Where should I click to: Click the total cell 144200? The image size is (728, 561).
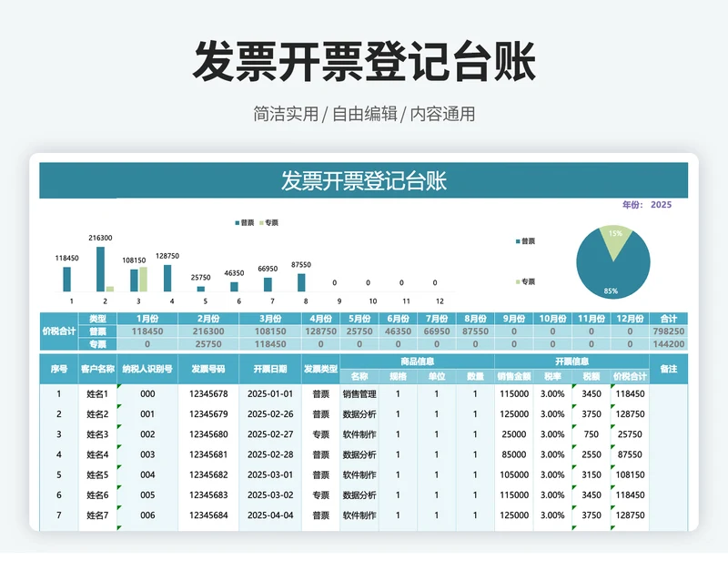point(669,344)
